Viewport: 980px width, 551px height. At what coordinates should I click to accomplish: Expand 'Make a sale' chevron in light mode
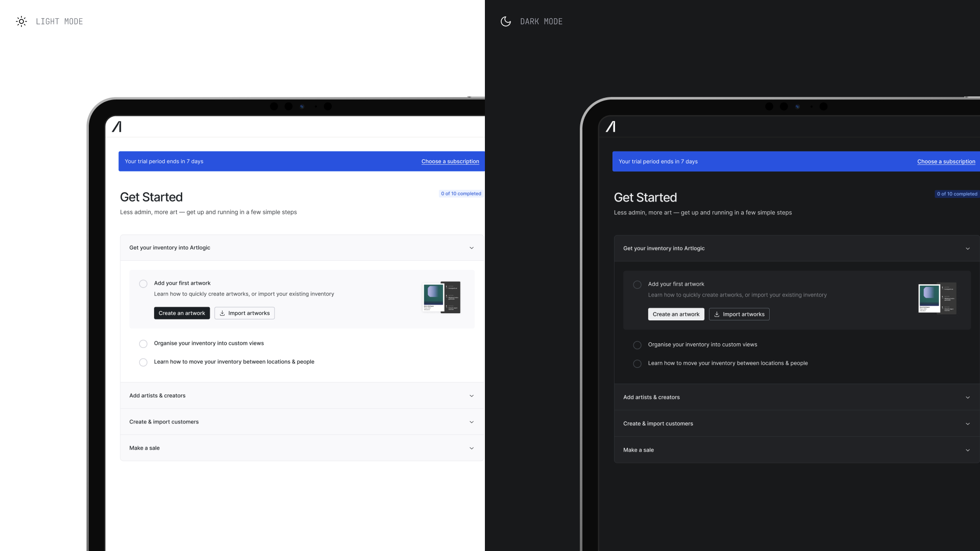[472, 448]
